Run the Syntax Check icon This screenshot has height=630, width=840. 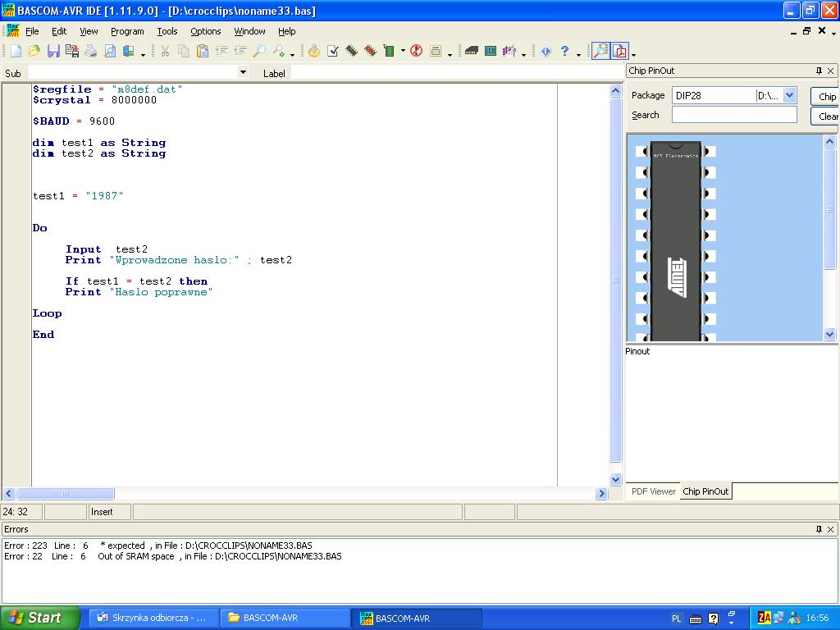tap(333, 51)
